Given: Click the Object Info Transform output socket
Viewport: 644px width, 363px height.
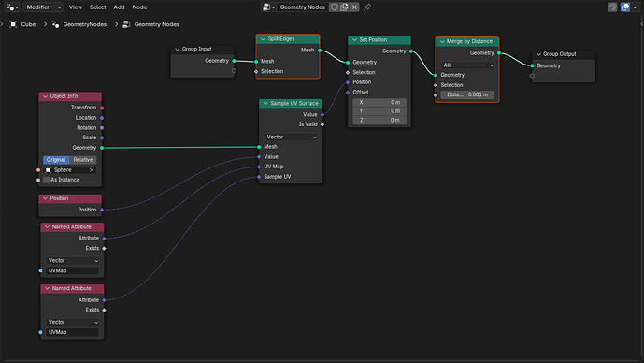Looking at the screenshot, I should [102, 108].
